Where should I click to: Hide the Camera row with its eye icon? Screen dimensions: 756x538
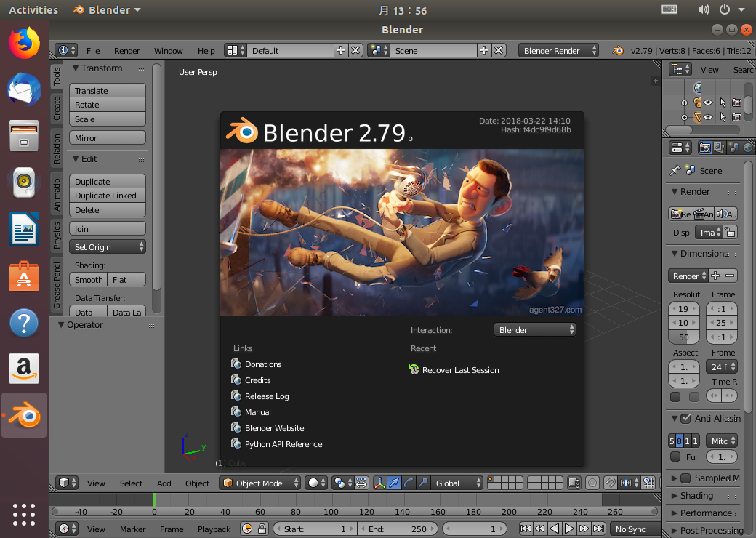pyautogui.click(x=708, y=103)
